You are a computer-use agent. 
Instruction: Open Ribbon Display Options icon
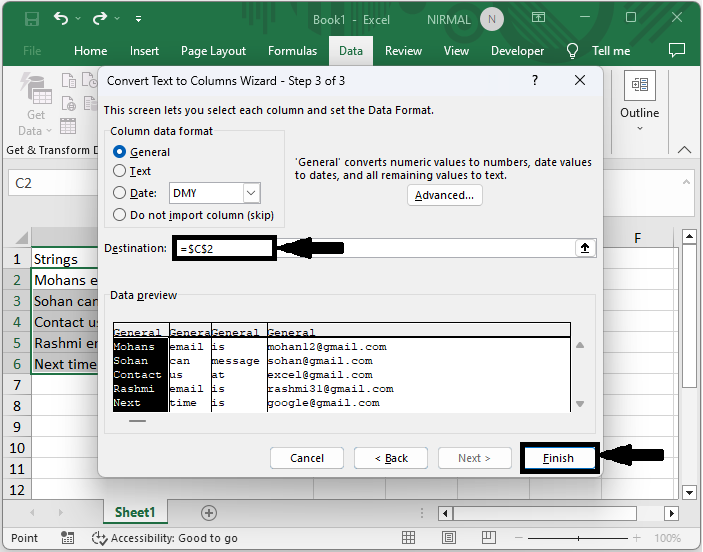pos(538,17)
